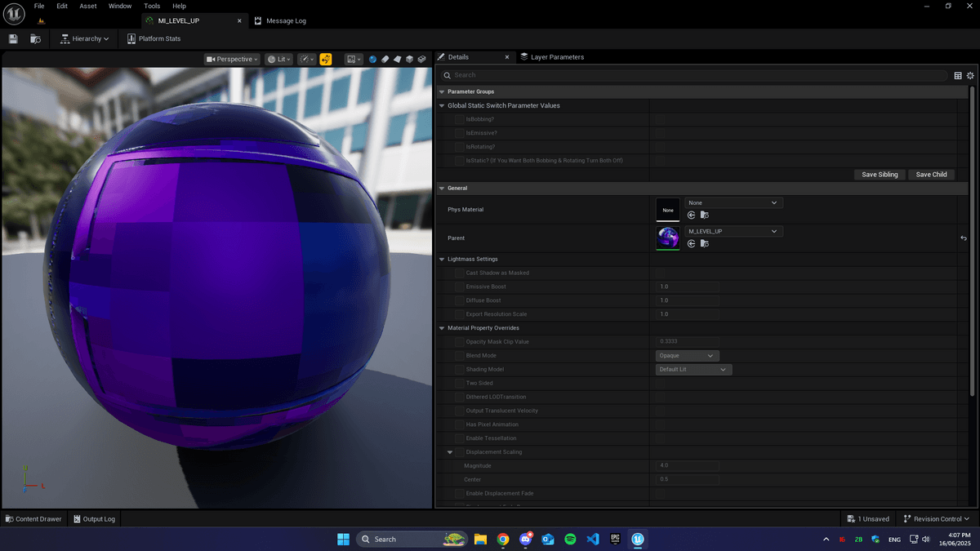Open the Perspective viewport dropdown
Screen dimensions: 980x551
coord(232,59)
